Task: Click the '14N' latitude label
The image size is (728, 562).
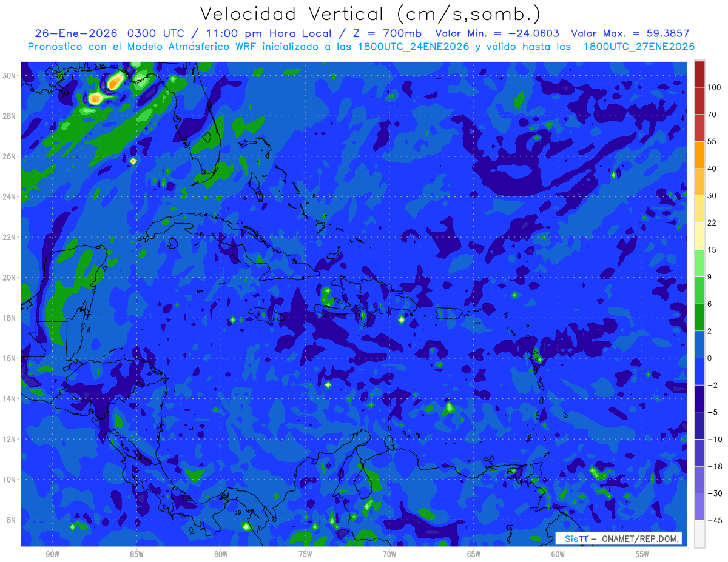Action: click(x=10, y=398)
